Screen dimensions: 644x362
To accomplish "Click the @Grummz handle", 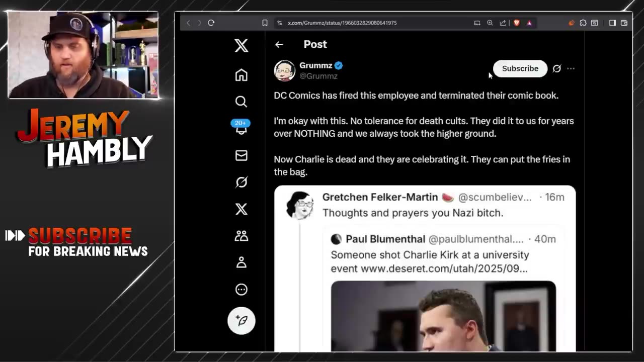I will click(318, 76).
